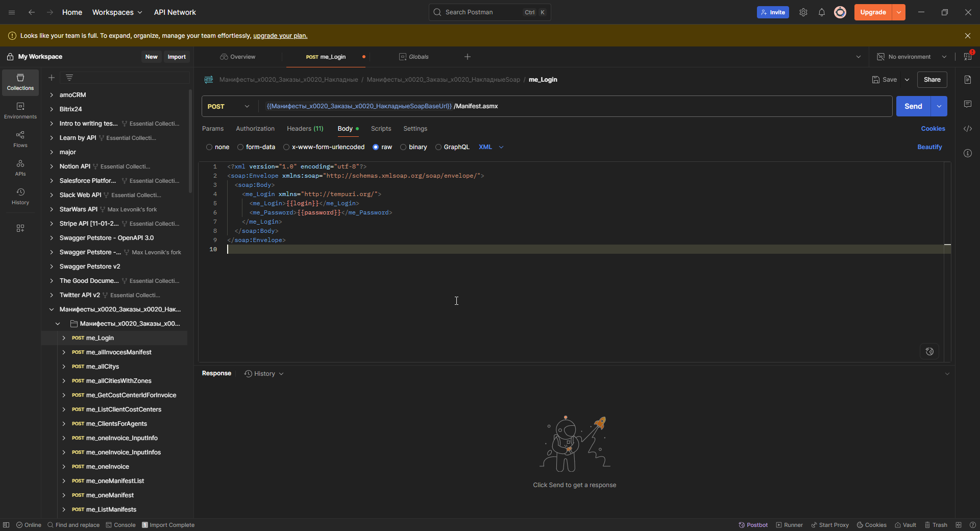
Task: Open the Cookies link
Action: (933, 129)
